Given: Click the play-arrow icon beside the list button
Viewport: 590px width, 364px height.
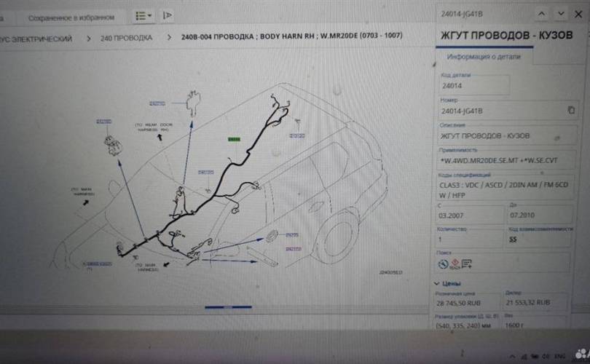Looking at the screenshot, I should (168, 15).
